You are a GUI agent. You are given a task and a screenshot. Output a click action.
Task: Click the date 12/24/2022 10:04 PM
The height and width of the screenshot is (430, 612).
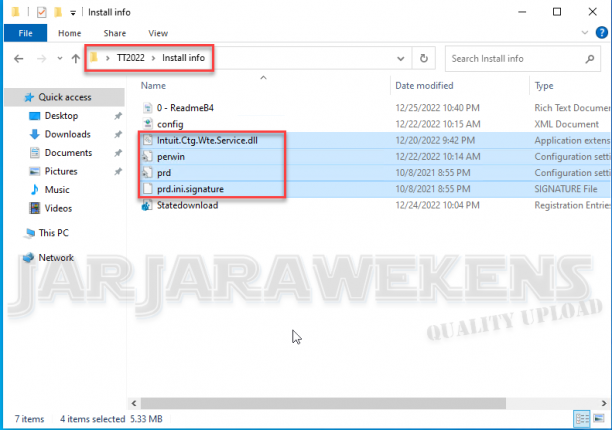click(x=437, y=205)
